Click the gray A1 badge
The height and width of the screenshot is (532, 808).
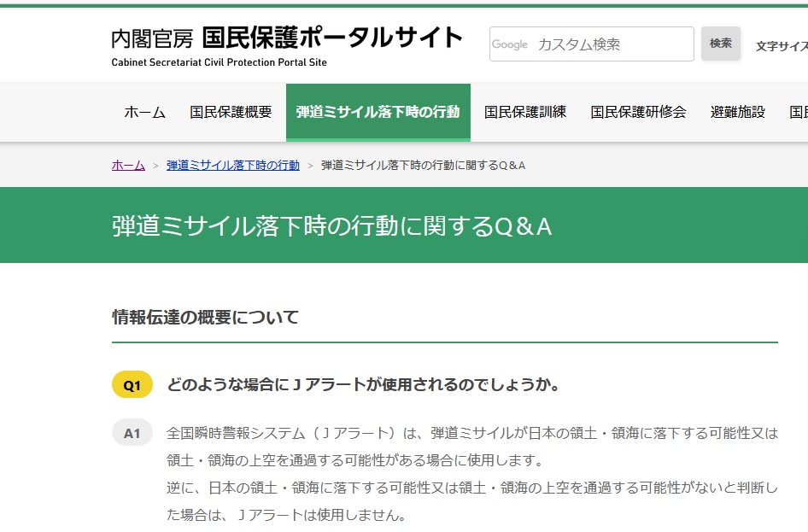pyautogui.click(x=132, y=433)
